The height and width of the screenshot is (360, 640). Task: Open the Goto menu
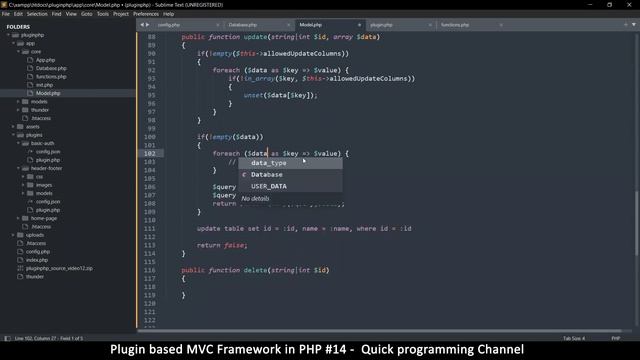click(x=87, y=14)
